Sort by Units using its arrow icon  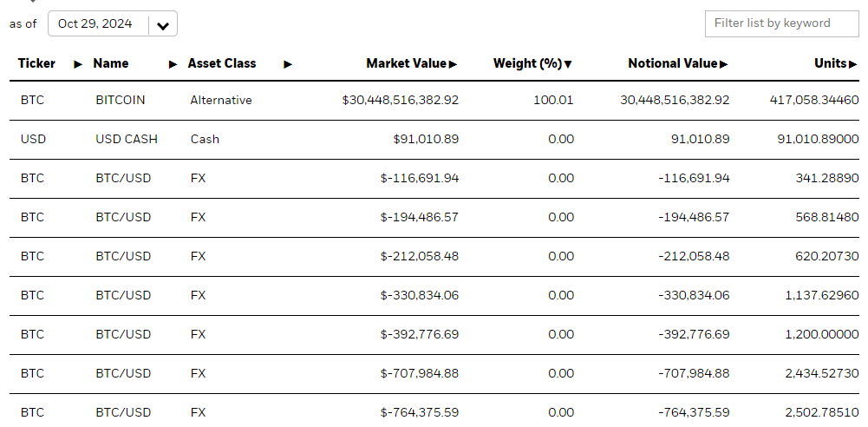853,64
